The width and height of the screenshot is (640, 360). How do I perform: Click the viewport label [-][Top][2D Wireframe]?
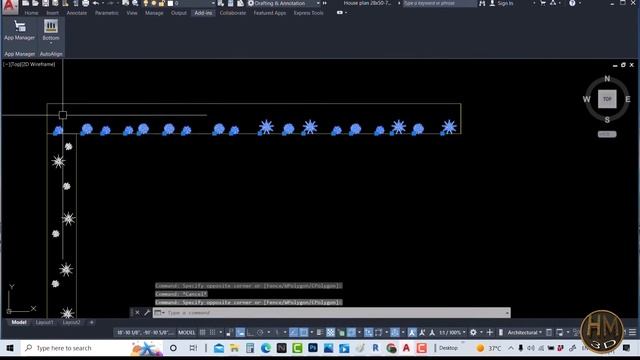coord(29,64)
